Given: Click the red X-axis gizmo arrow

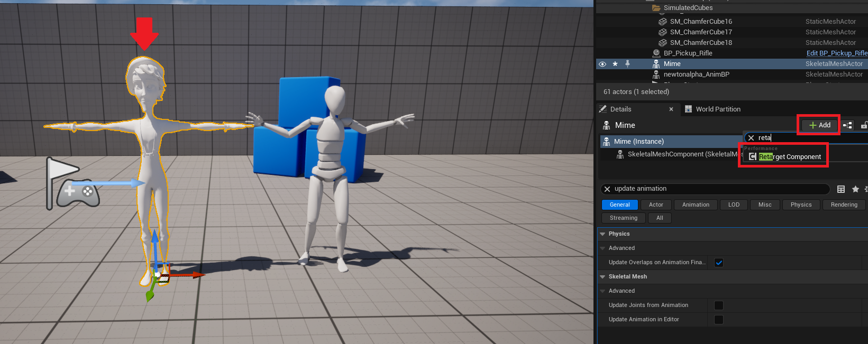Looking at the screenshot, I should tap(188, 275).
